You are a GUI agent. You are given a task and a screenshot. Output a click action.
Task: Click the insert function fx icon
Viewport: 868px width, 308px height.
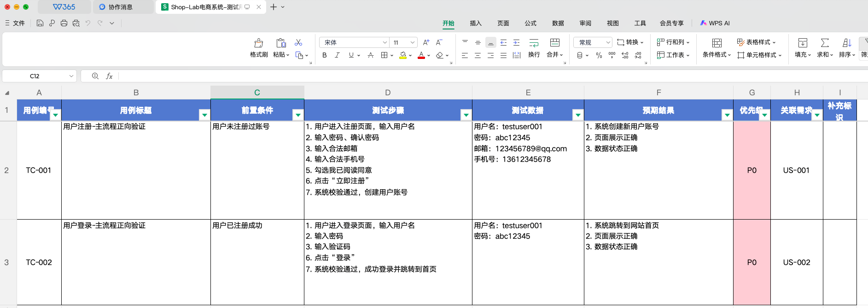[x=109, y=76]
